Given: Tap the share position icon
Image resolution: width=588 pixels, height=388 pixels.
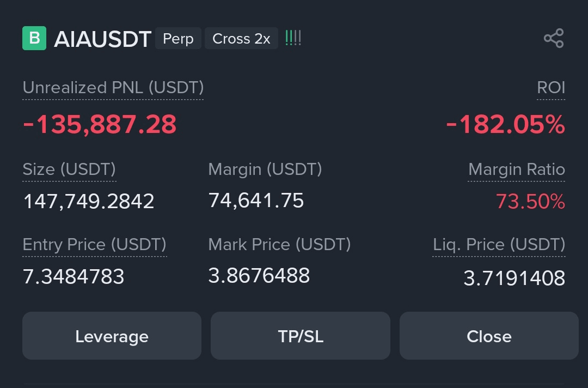Looking at the screenshot, I should click(x=553, y=39).
